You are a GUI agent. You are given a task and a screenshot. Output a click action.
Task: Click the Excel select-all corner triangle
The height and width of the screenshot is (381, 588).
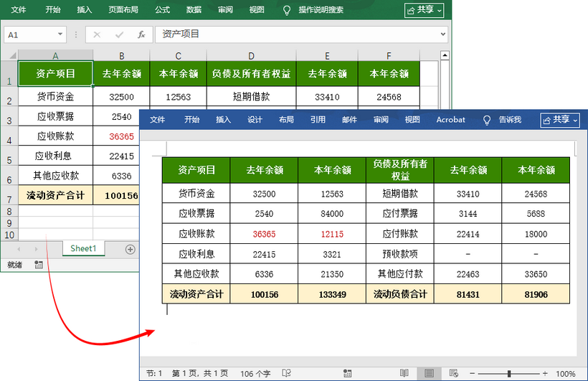click(x=12, y=55)
